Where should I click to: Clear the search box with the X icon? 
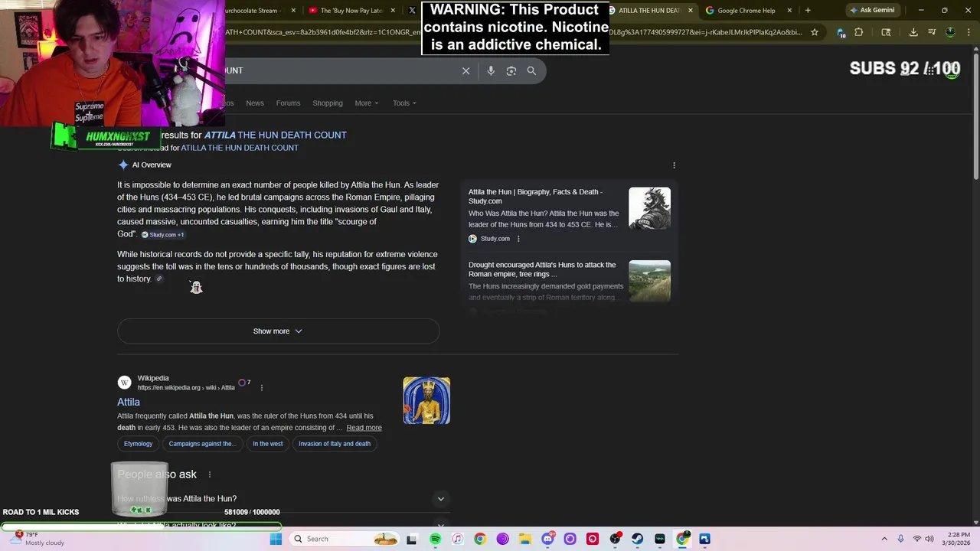[465, 70]
